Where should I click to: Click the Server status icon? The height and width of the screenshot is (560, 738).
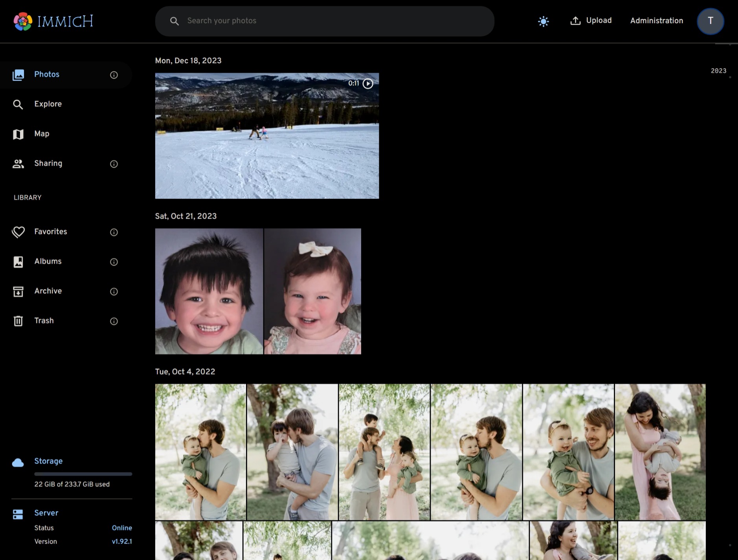point(18,513)
